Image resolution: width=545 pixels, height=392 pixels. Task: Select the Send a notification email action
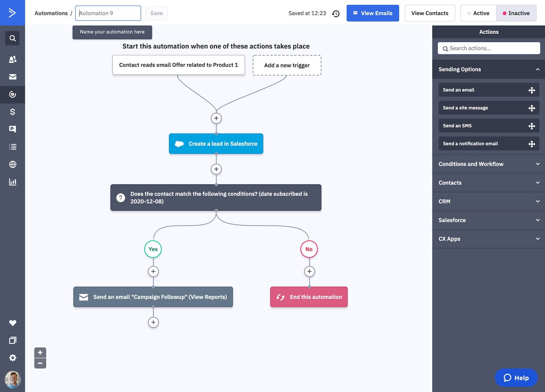(489, 143)
